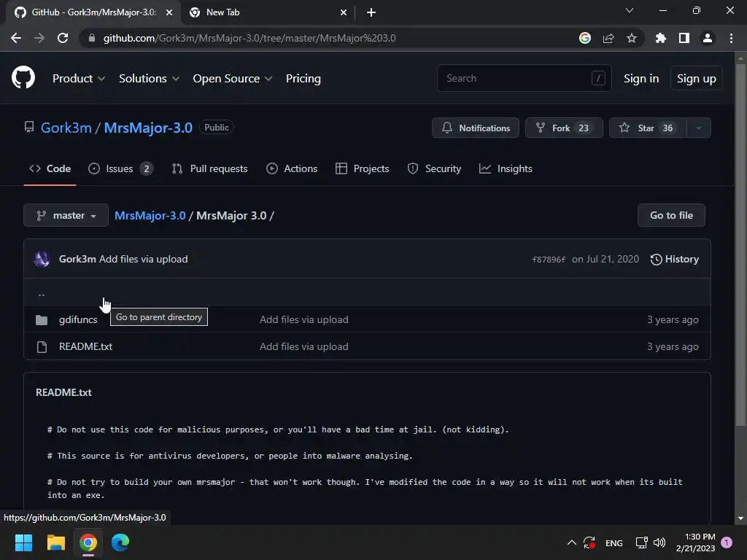Image resolution: width=747 pixels, height=560 pixels.
Task: Click the slash shortcut icon in the search box
Action: (598, 78)
